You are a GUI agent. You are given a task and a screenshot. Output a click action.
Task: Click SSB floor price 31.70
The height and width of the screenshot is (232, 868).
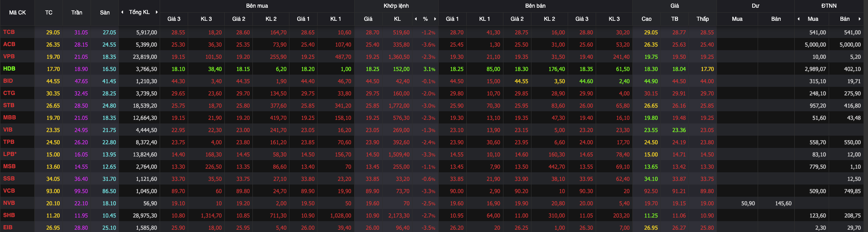click(x=109, y=179)
